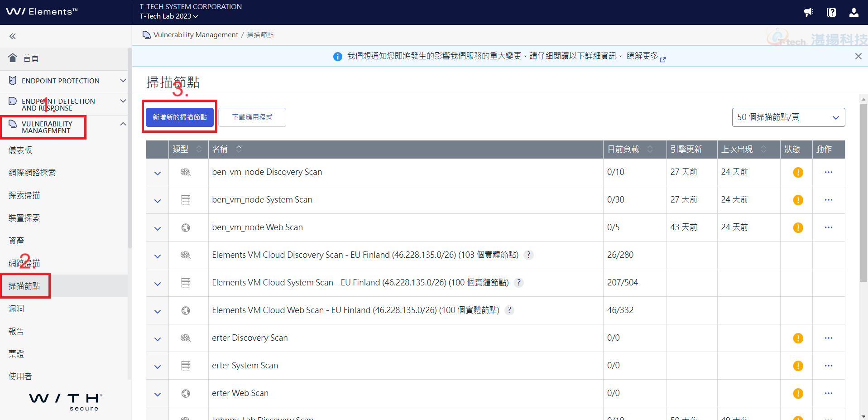Click the globe type icon for ben_vm_node Web Scan
868x420 pixels.
186,227
